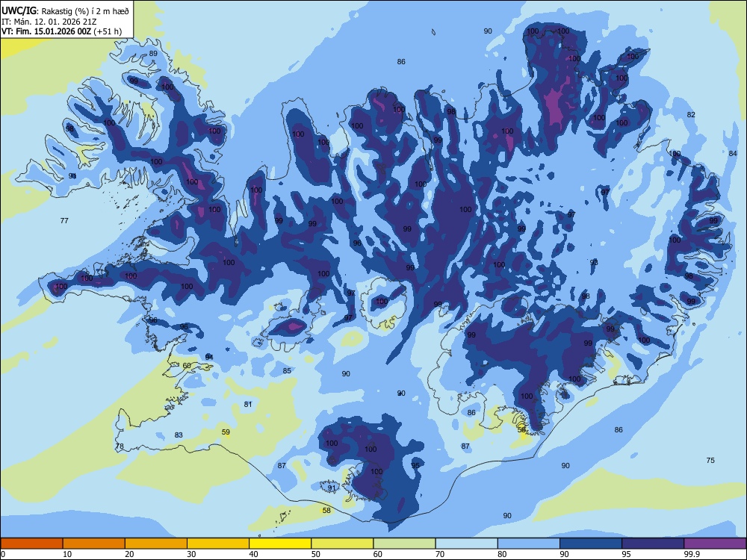Click the humidity value '56' on the map
747x560 pixels.
click(521, 429)
